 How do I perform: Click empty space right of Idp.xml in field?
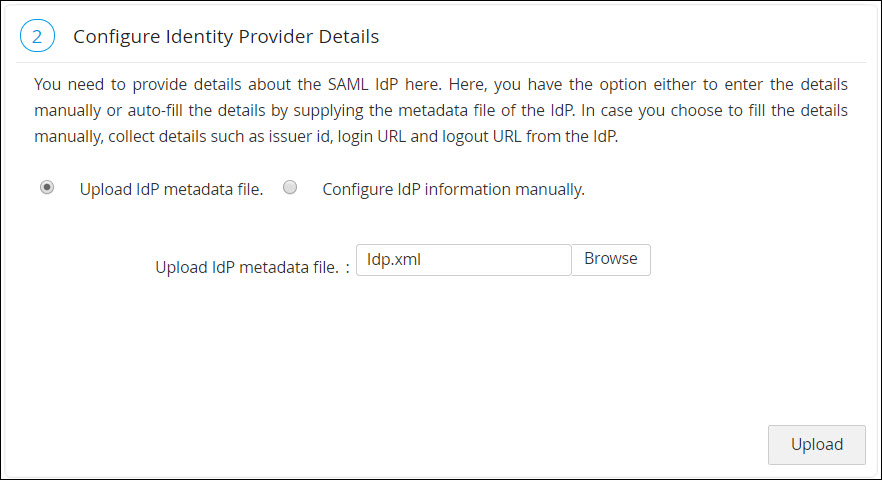coord(500,259)
